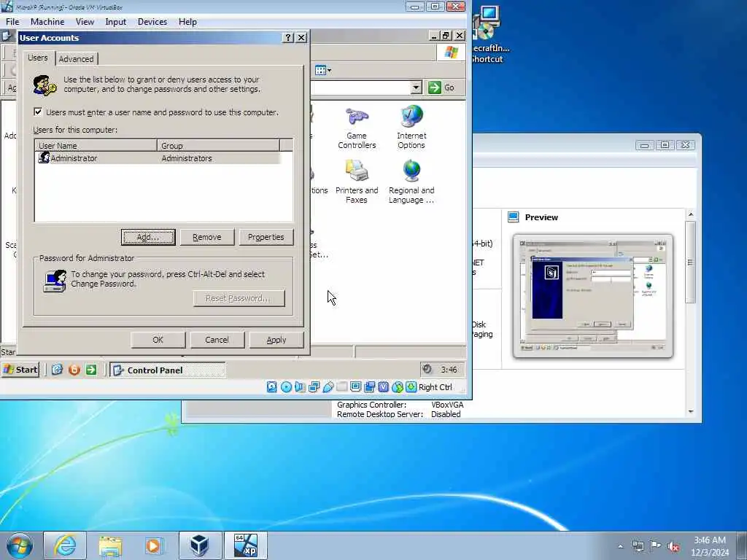Open the Input menu
This screenshot has height=560, width=747.
click(116, 21)
